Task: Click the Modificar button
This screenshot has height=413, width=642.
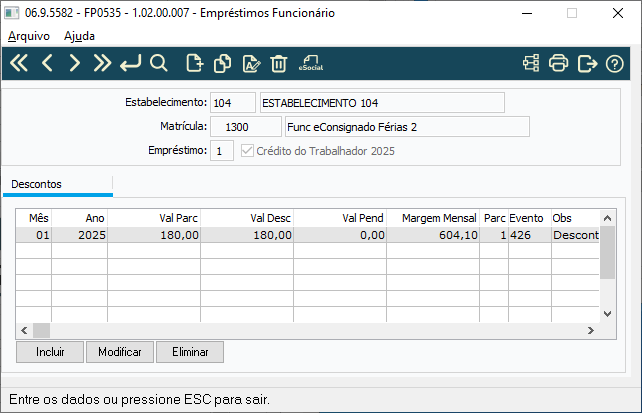Action: pyautogui.click(x=120, y=352)
